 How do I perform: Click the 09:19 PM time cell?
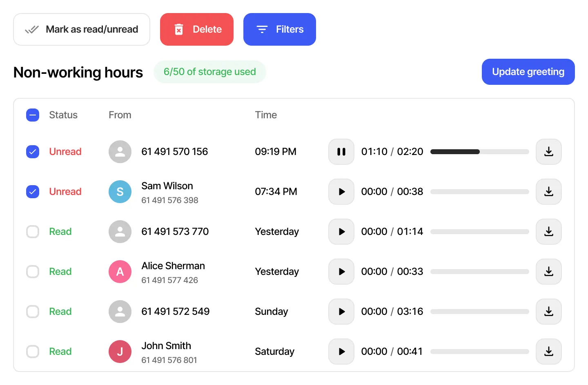point(276,152)
